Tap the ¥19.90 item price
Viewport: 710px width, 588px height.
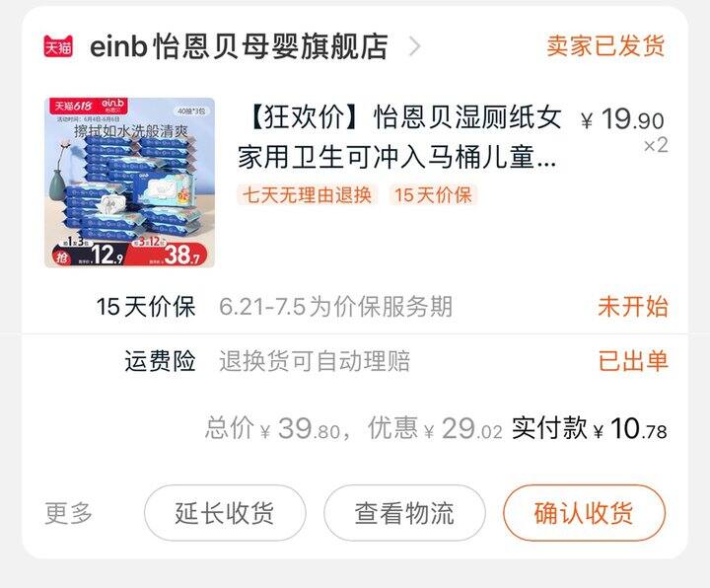623,119
